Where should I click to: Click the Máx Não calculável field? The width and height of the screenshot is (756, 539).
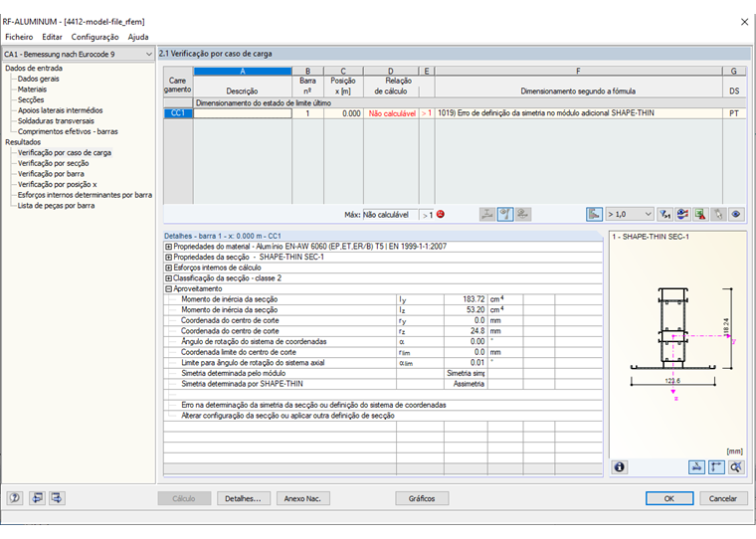click(x=390, y=215)
